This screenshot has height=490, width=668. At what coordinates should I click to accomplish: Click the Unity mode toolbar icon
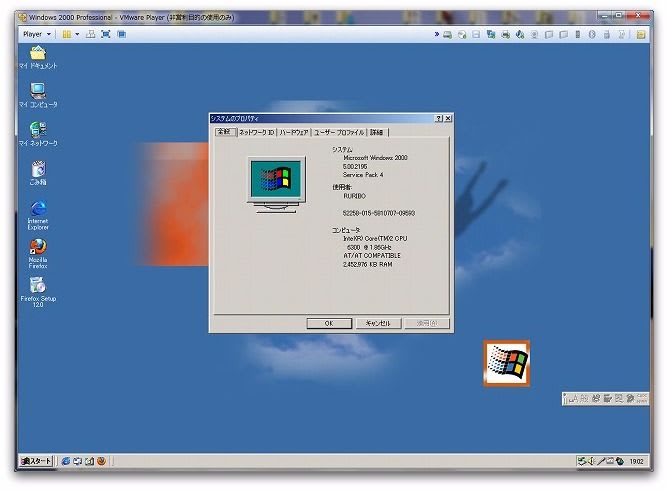point(121,34)
